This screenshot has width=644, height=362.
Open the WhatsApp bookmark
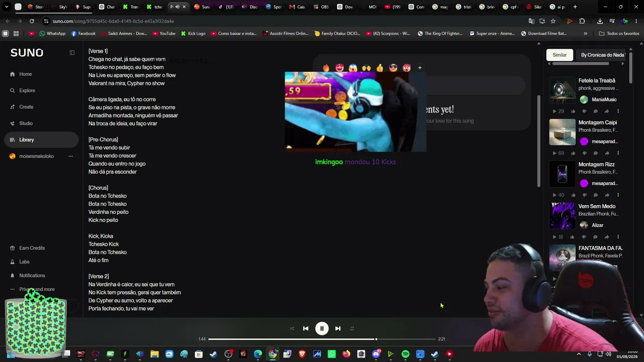point(52,34)
